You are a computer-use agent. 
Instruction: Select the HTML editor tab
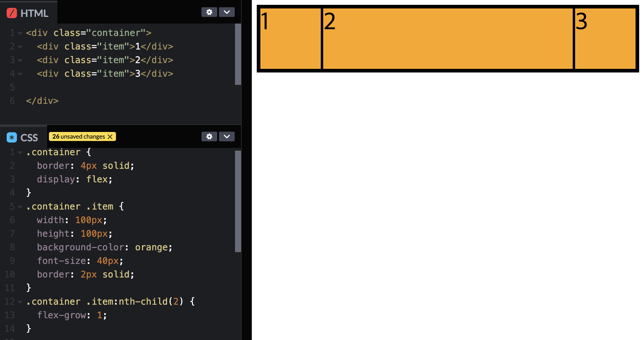34,13
